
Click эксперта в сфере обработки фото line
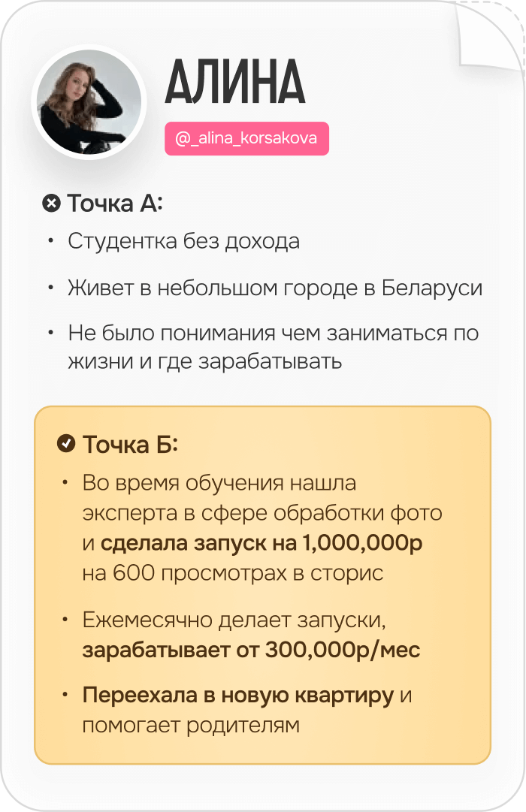click(262, 513)
